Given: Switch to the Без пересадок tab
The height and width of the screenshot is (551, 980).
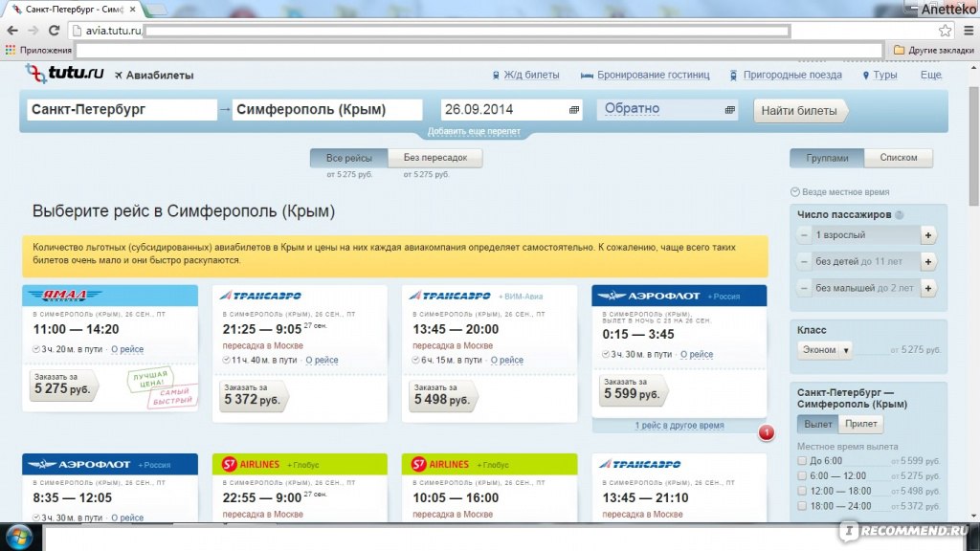Looking at the screenshot, I should pos(434,158).
